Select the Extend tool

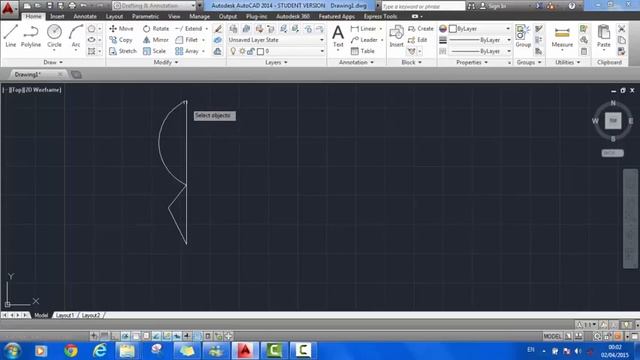click(x=189, y=29)
